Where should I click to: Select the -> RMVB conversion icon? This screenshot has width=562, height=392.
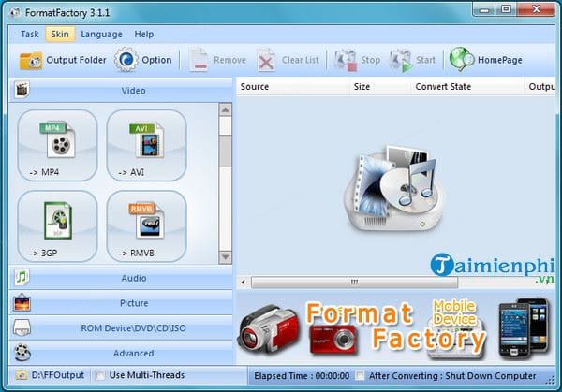[146, 226]
